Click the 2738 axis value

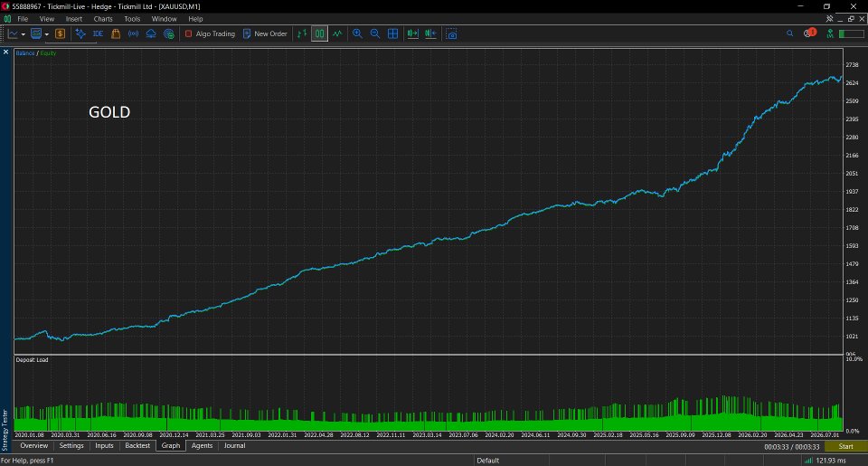pos(852,65)
